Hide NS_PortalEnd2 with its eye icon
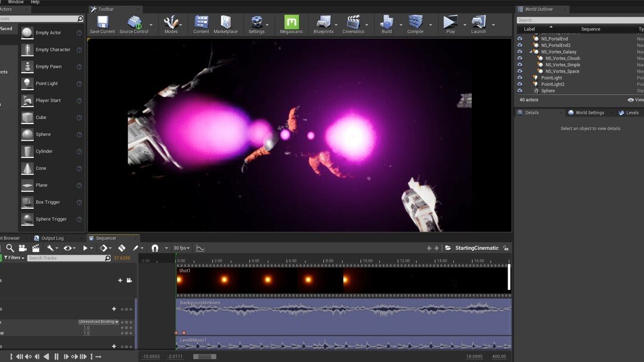This screenshot has width=644, height=362. point(520,45)
